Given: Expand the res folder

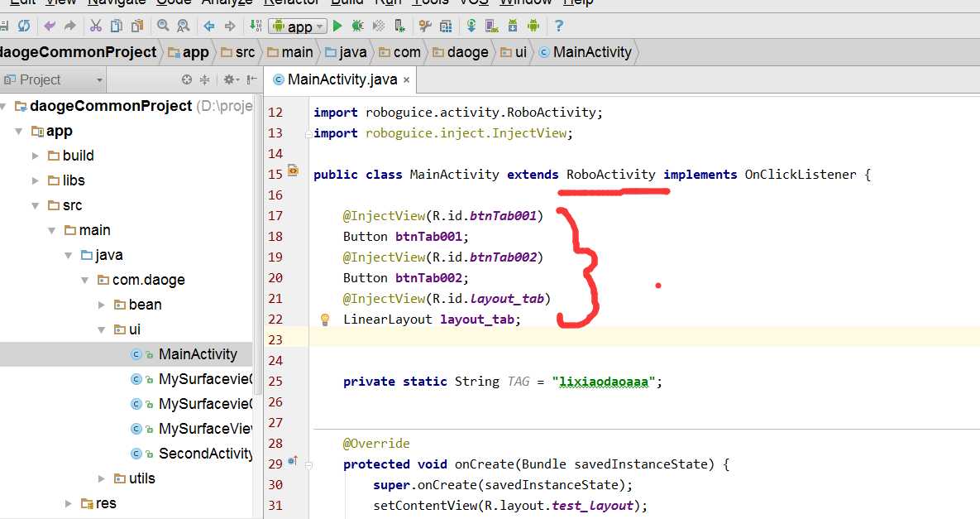Looking at the screenshot, I should coord(68,503).
